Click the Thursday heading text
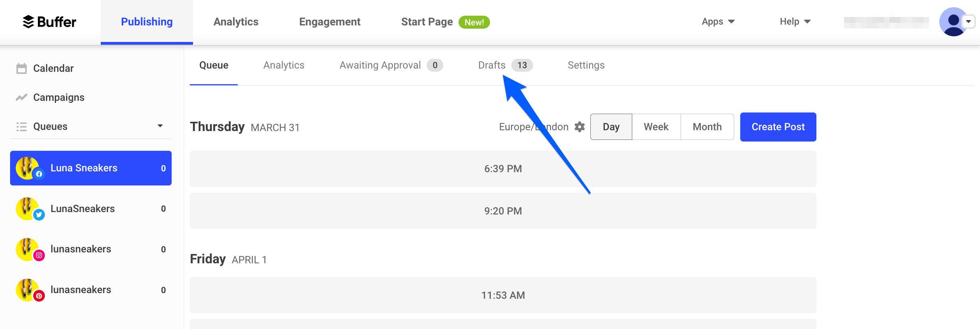Viewport: 980px width, 329px height. 217,127
